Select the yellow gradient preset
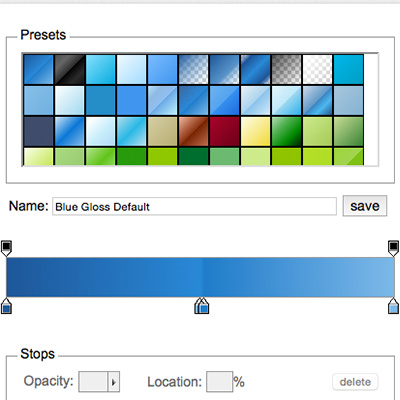The width and height of the screenshot is (400, 400). (256, 131)
